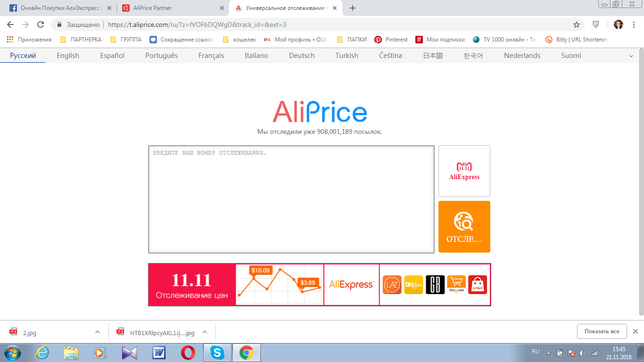Go forward in browser history
644x362 pixels.
pyautogui.click(x=25, y=25)
